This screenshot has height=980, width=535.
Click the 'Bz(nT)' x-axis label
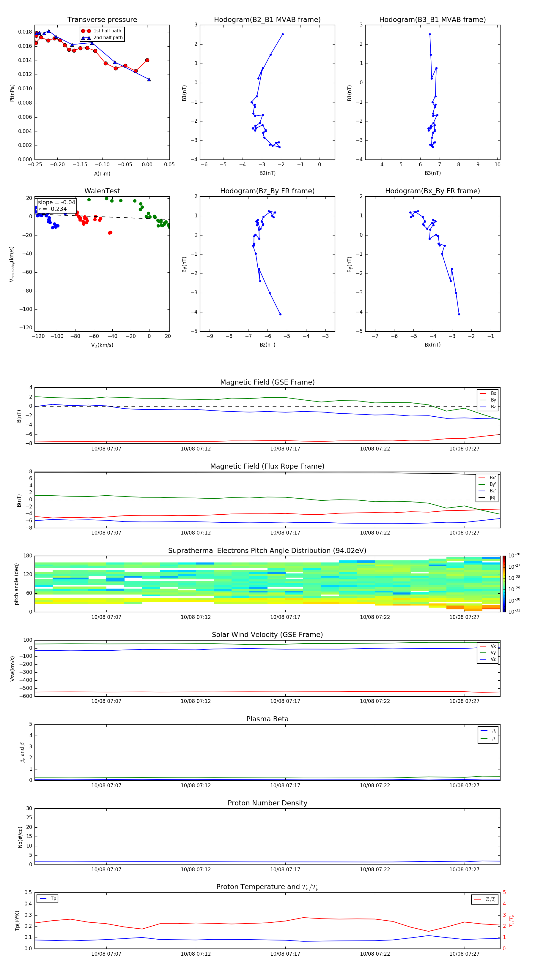[267, 345]
